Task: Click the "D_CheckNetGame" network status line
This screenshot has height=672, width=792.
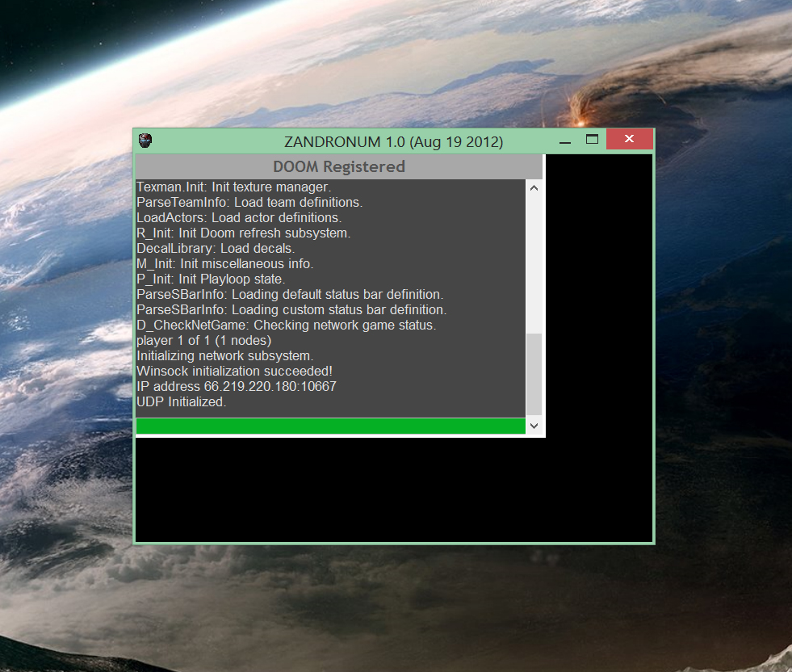Action: click(286, 325)
